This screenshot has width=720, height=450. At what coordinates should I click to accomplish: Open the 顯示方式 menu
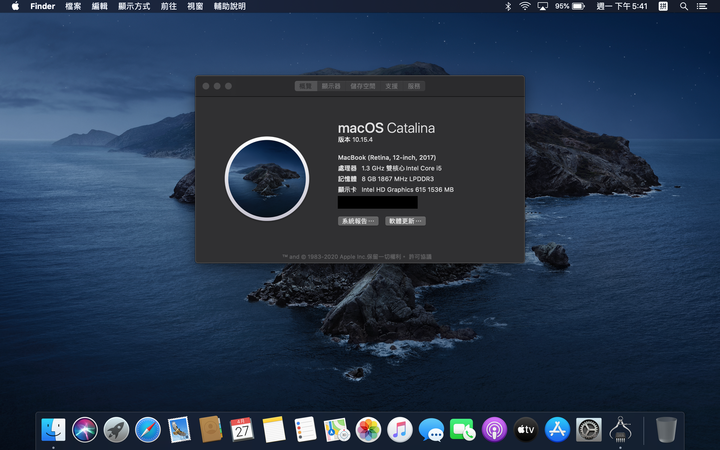point(134,6)
